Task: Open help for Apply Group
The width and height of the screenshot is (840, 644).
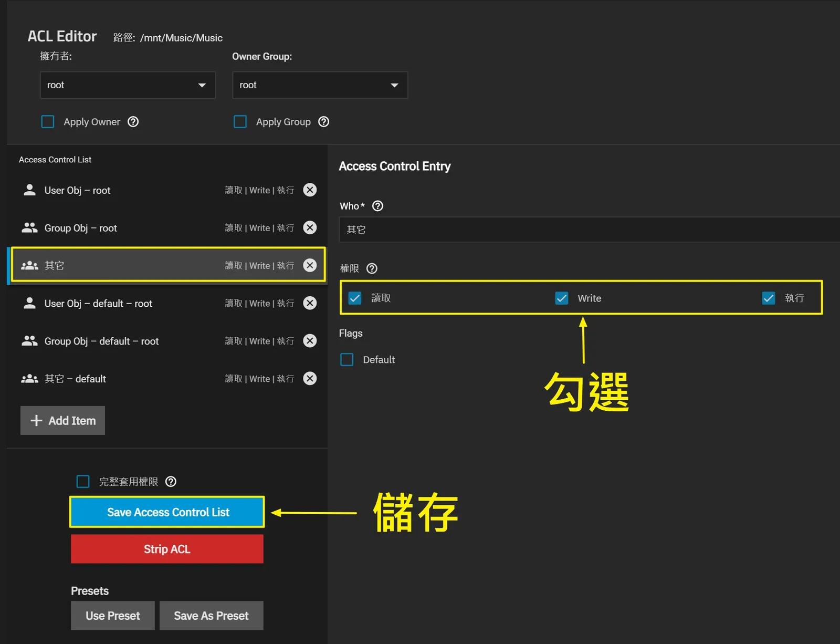Action: 324,122
